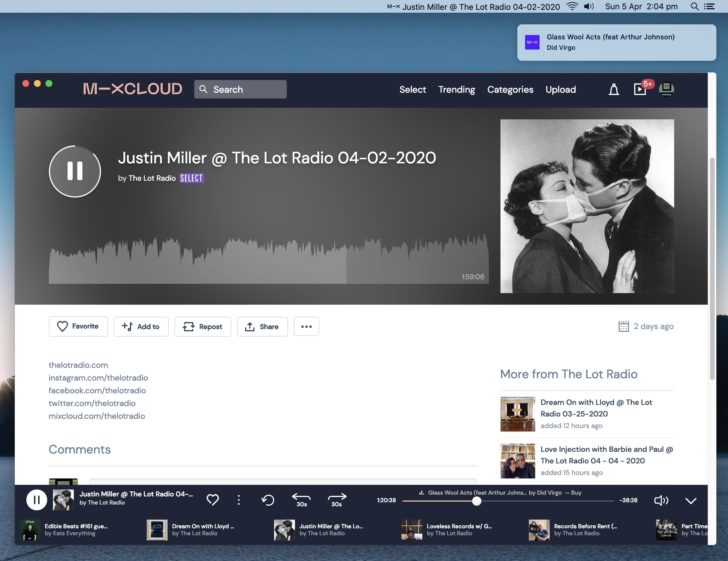Screen dimensions: 728x561
Task: Skip forward 30 seconds in the player
Action: pyautogui.click(x=337, y=500)
